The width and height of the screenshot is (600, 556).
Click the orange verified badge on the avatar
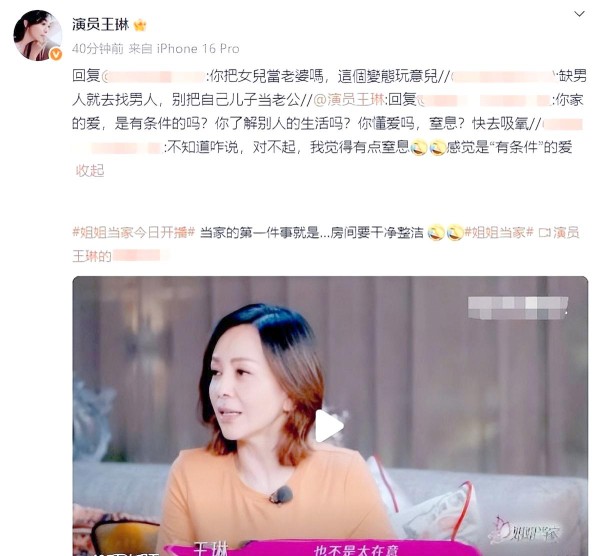click(x=55, y=54)
